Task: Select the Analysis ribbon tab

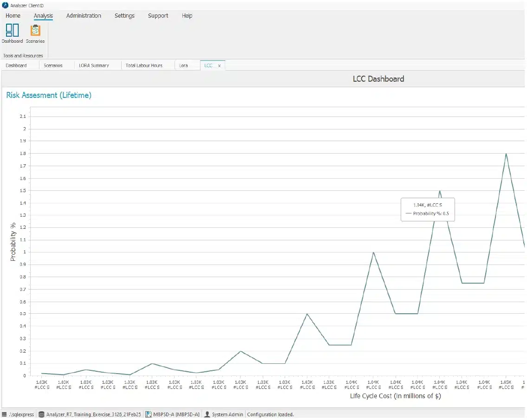Action: pos(43,16)
